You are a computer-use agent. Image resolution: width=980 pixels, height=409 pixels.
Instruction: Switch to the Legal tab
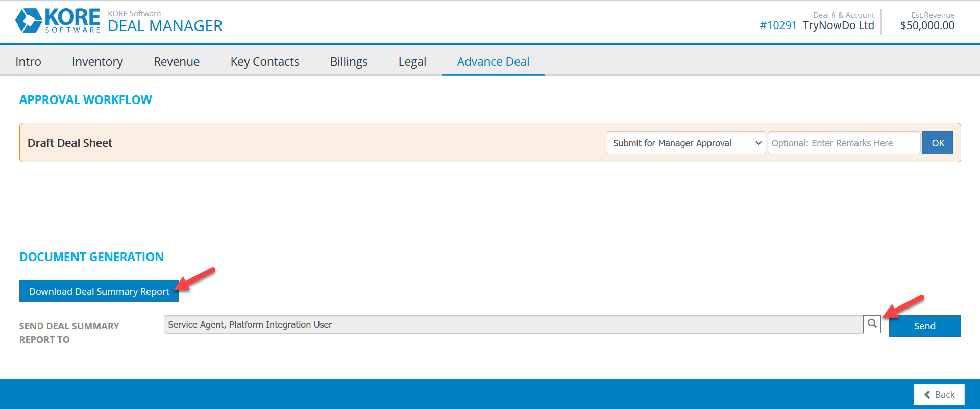pyautogui.click(x=412, y=62)
